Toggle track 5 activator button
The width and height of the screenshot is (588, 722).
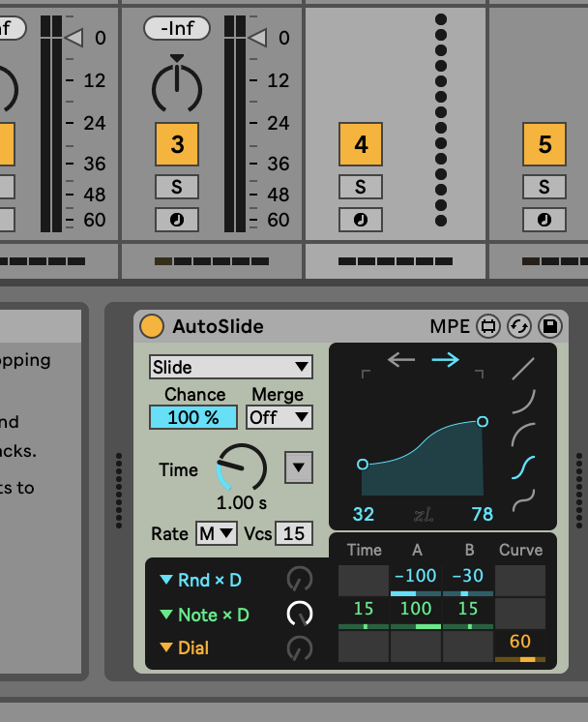544,144
